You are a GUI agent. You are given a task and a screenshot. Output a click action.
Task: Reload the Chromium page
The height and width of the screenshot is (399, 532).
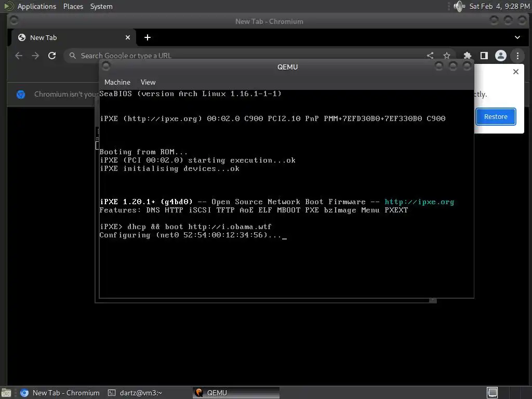pos(52,56)
